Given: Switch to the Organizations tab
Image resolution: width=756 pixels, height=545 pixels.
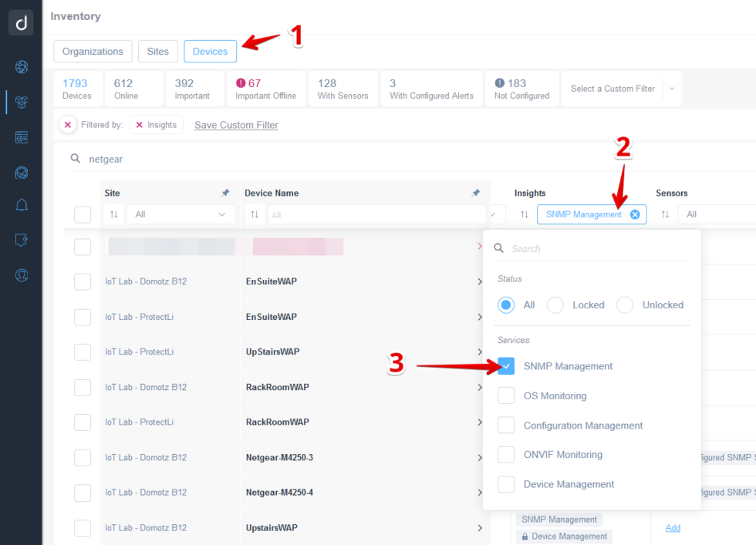Looking at the screenshot, I should click(93, 51).
